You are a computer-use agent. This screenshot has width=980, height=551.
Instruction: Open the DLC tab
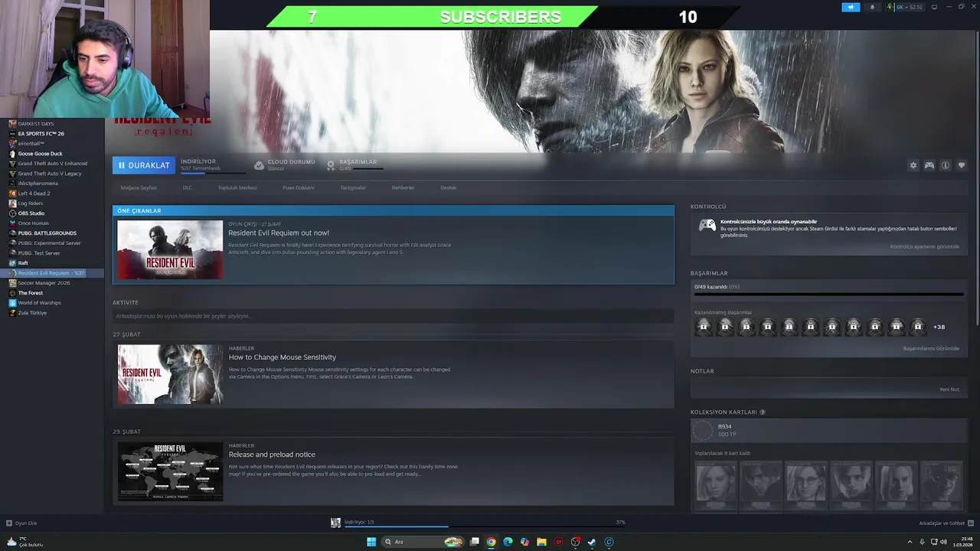tap(188, 187)
